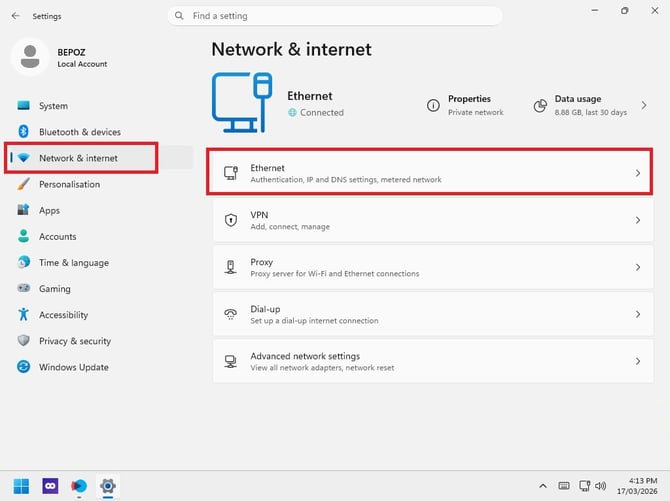Expand the VPN row chevron
The height and width of the screenshot is (501, 670).
[x=638, y=220]
